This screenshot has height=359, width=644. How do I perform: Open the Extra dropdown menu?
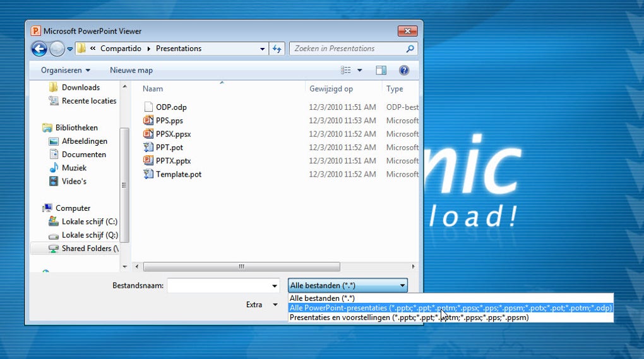(262, 305)
